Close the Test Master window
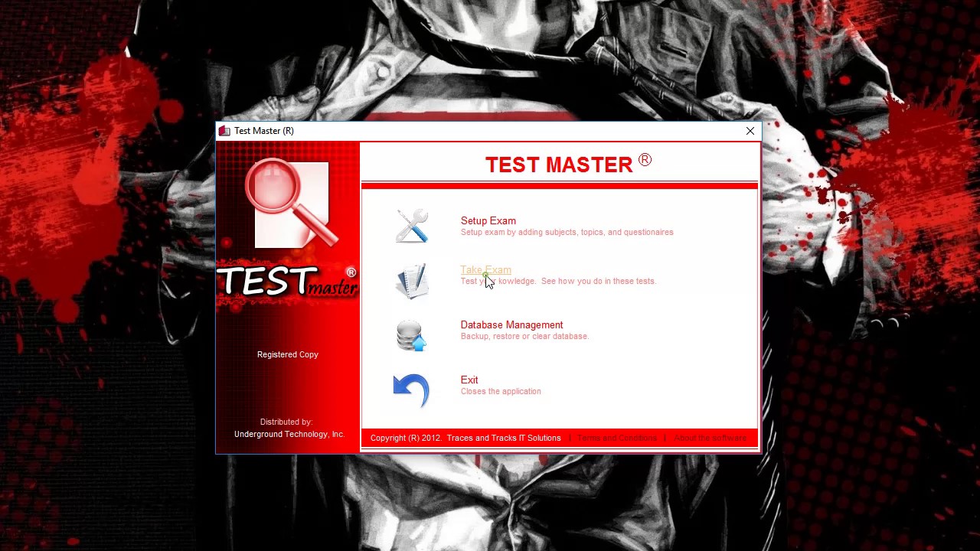 tap(750, 131)
